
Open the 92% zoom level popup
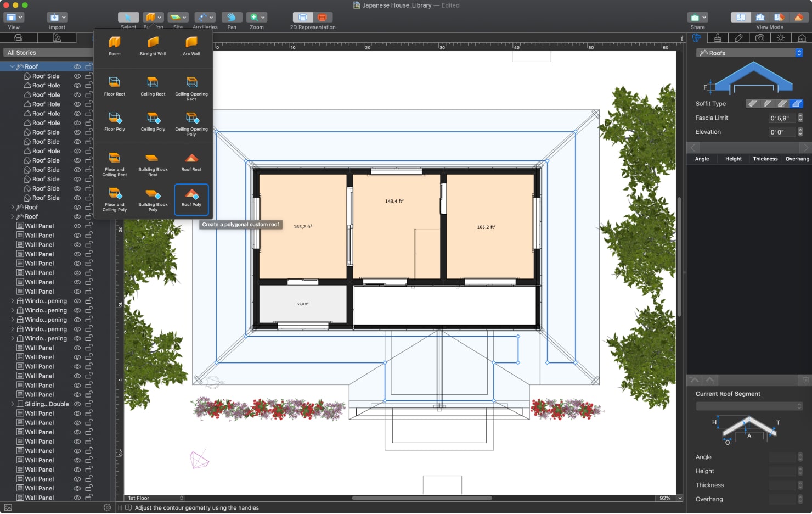[x=669, y=498]
